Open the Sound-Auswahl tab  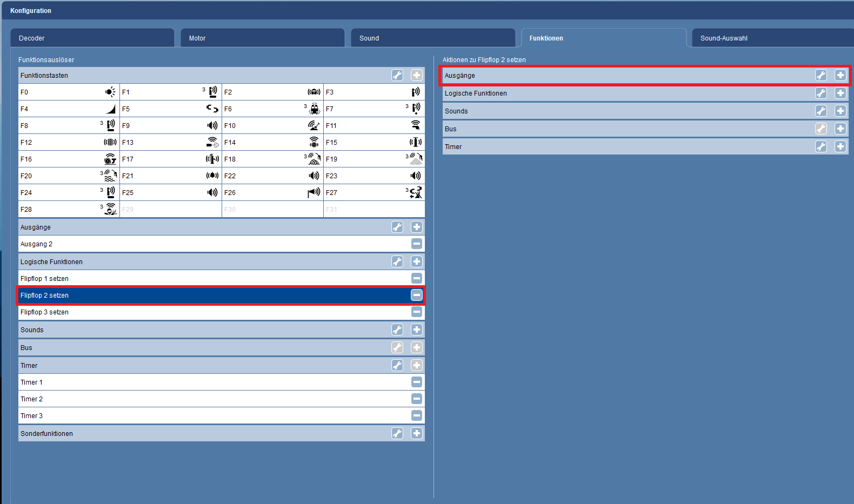(772, 38)
